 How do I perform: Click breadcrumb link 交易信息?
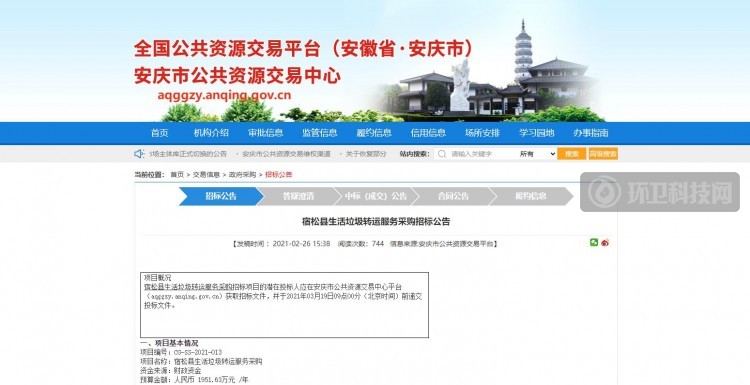pyautogui.click(x=206, y=175)
